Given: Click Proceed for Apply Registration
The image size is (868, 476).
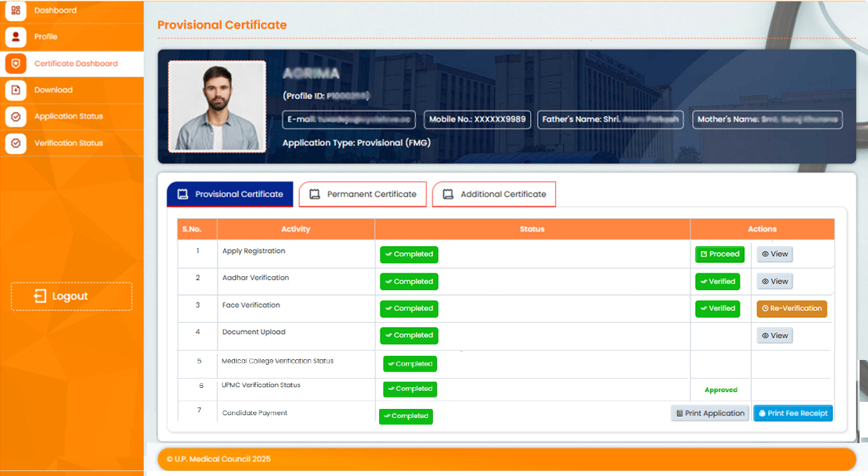Looking at the screenshot, I should click(720, 254).
